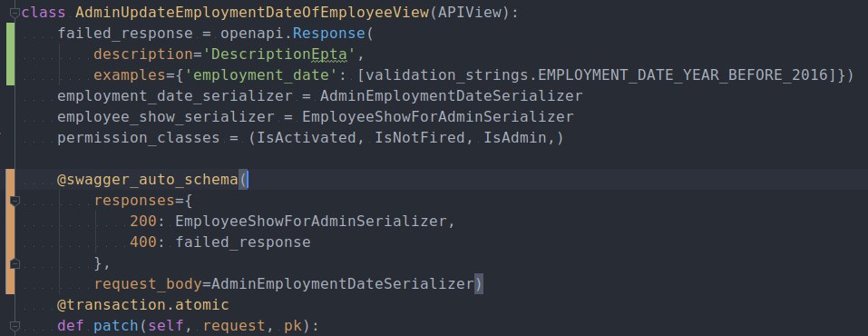Image resolution: width=868 pixels, height=336 pixels.
Task: Click the 'request_body' keyword argument
Action: point(148,284)
